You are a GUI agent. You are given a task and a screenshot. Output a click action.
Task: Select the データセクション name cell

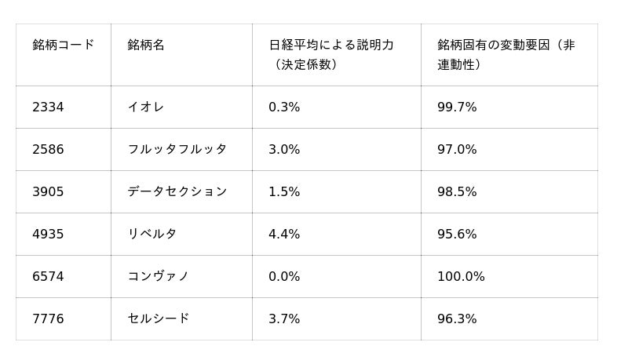click(x=177, y=192)
